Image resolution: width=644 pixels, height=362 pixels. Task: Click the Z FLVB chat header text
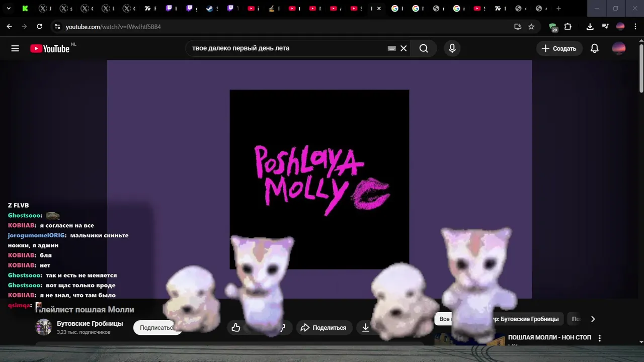tap(18, 205)
